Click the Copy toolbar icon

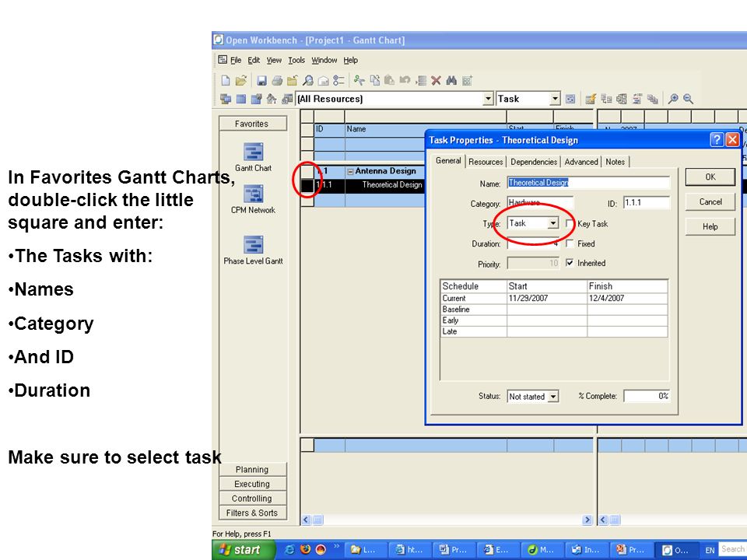pos(375,80)
